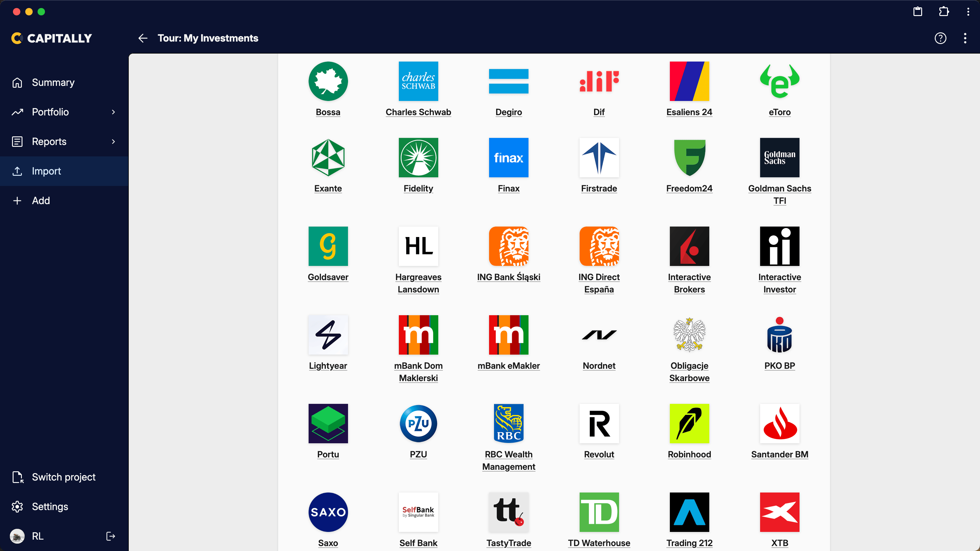Pick the Revolut R logo
This screenshot has width=980, height=551.
[599, 424]
